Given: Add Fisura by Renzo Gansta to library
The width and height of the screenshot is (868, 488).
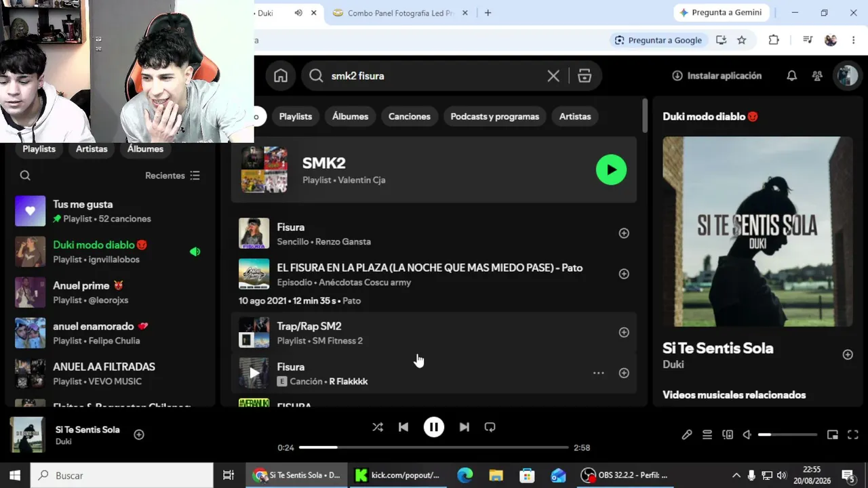Looking at the screenshot, I should coord(624,233).
